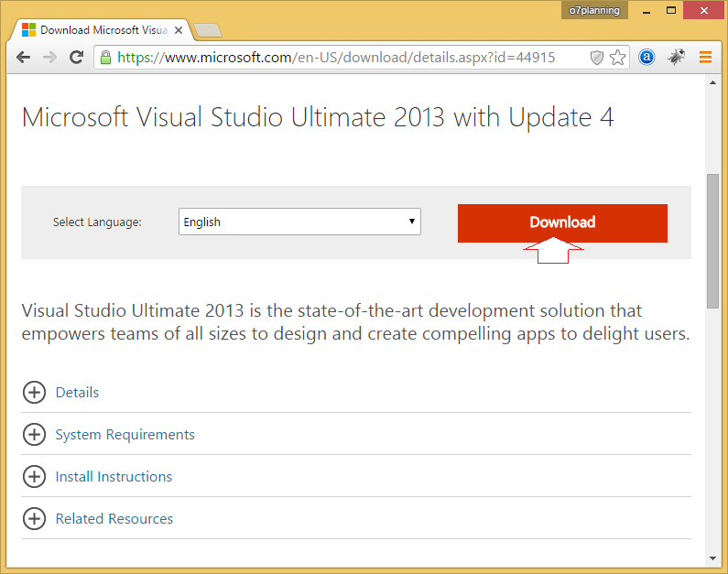Click the green padlock security icon
This screenshot has width=728, height=574.
106,58
